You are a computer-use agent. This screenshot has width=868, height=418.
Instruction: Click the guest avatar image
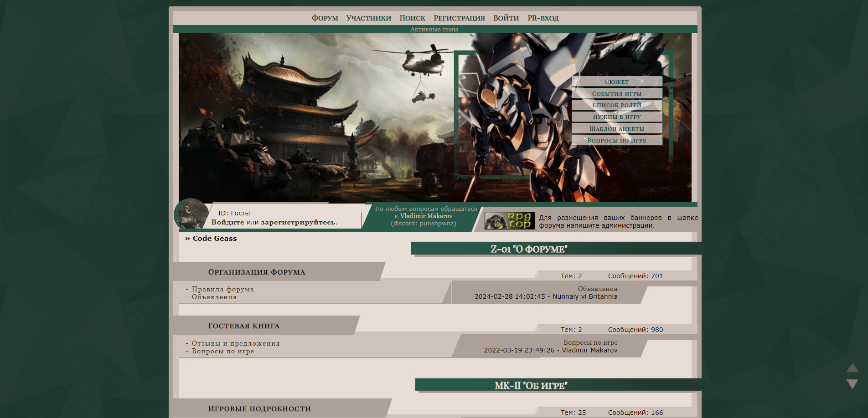[x=191, y=214]
